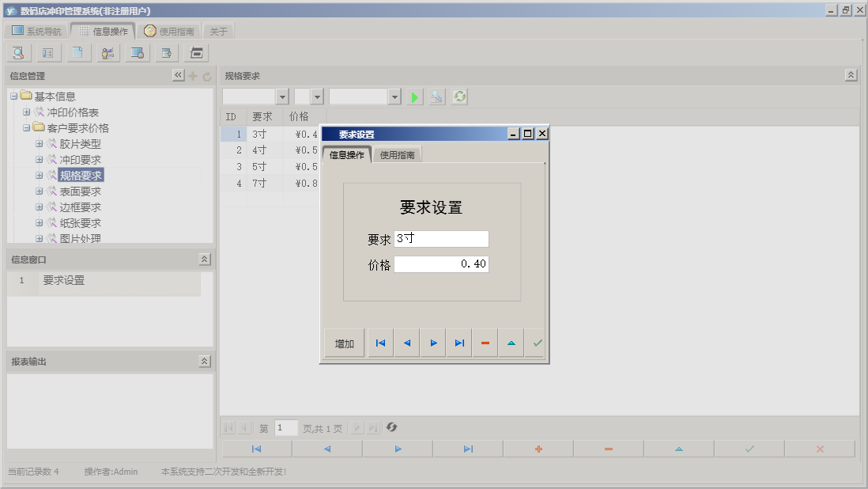
Task: Delete record with red minus in dialog
Action: tap(485, 343)
